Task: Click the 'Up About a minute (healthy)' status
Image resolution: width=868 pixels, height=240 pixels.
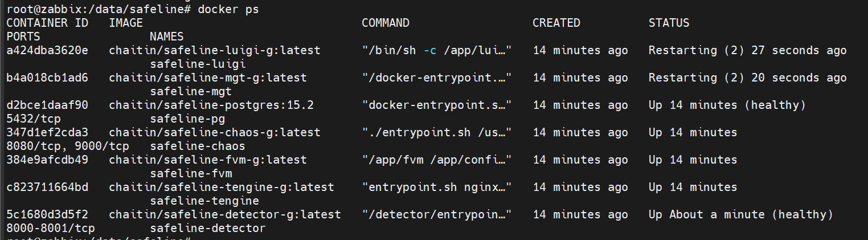Action: click(740, 214)
